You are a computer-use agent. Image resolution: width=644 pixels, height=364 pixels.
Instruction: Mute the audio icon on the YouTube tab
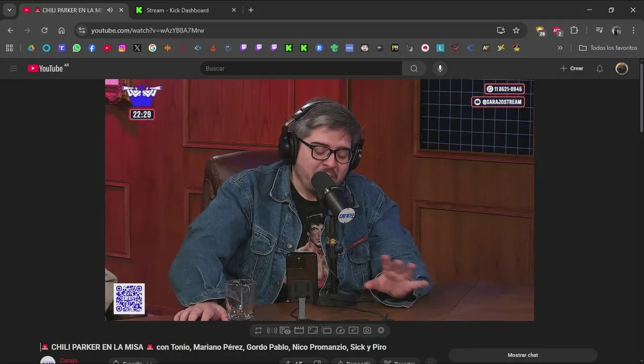point(110,10)
